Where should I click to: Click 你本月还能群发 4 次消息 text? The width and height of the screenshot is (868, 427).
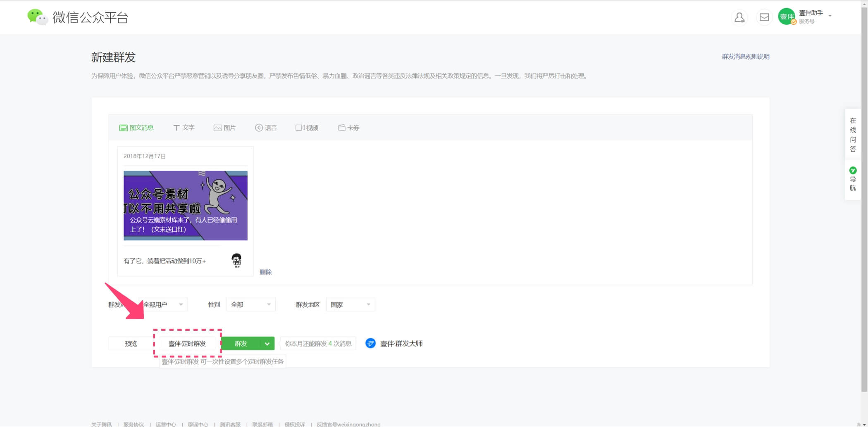coord(318,344)
